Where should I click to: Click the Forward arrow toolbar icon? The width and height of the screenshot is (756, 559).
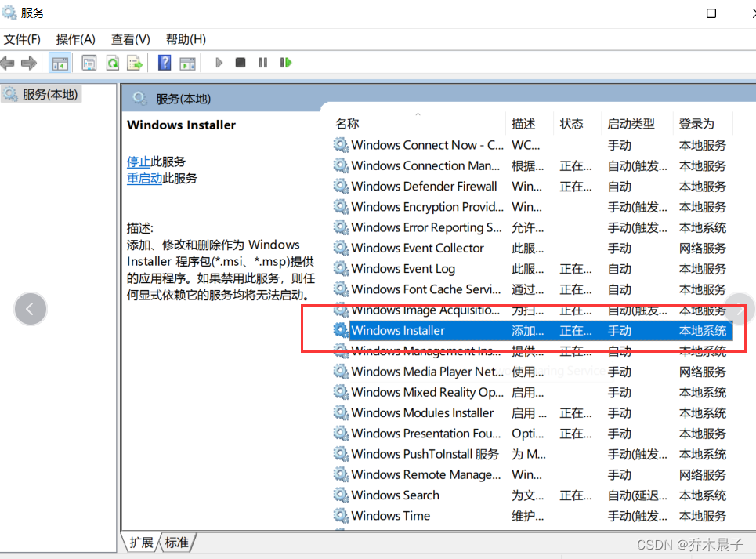(x=29, y=63)
